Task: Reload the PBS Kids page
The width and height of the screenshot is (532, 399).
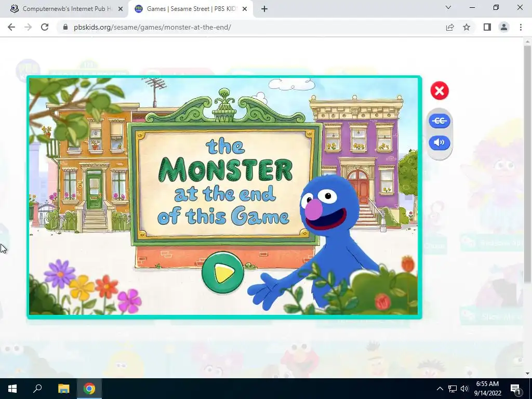Action: click(45, 27)
